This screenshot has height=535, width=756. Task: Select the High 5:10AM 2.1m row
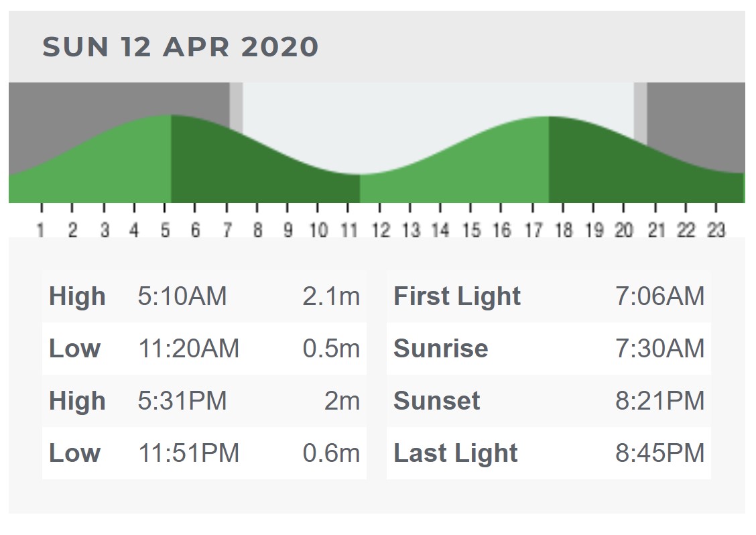pyautogui.click(x=204, y=296)
